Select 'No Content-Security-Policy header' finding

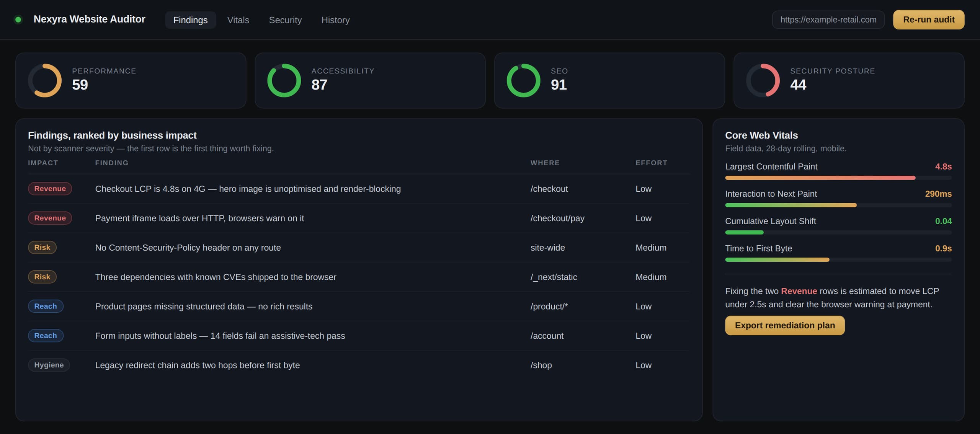[359, 248]
